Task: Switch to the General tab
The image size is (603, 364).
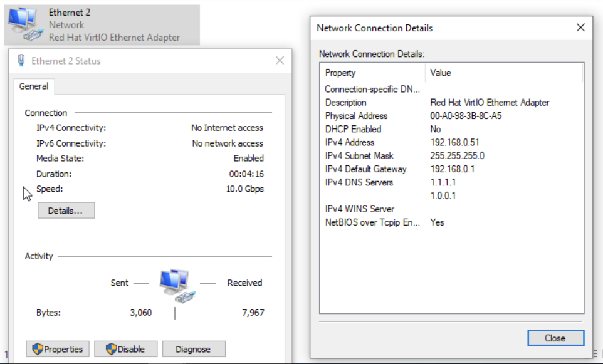Action: [34, 86]
